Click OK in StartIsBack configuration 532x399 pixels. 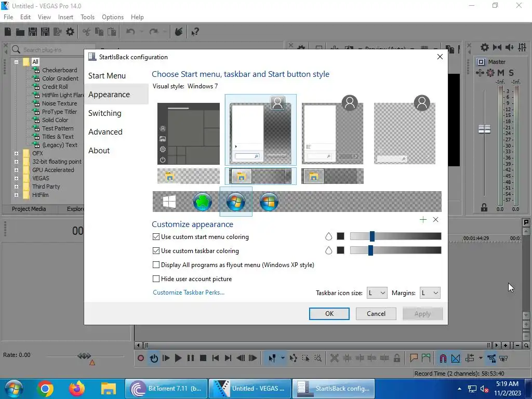point(329,313)
